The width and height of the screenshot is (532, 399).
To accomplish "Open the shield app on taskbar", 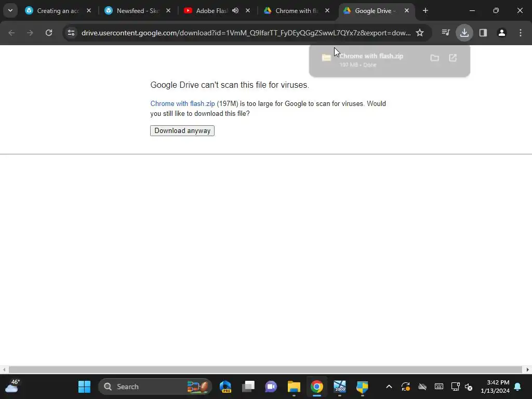I will [x=362, y=387].
